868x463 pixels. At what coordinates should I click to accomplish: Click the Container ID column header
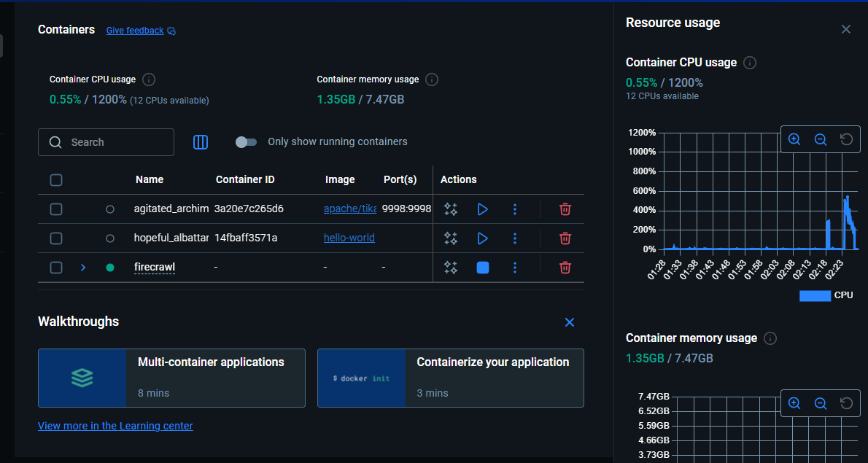click(245, 179)
